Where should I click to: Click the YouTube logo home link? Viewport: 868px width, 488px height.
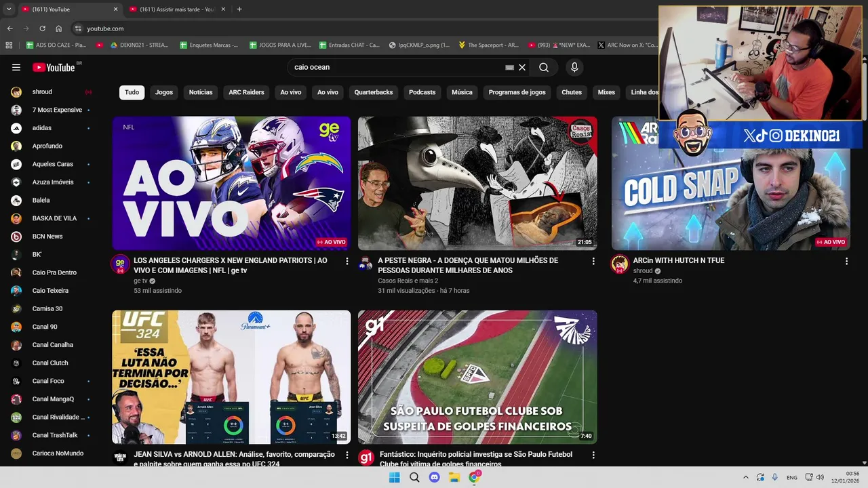click(x=54, y=67)
